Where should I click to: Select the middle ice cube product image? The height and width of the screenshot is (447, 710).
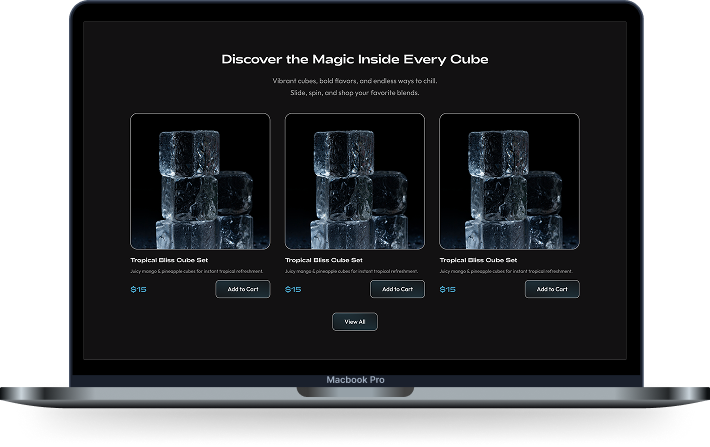[355, 182]
